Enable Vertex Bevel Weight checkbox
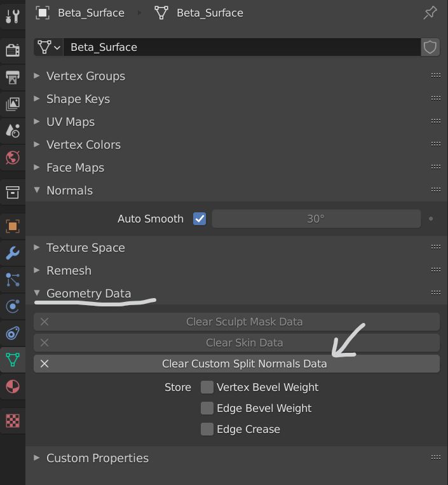 click(207, 387)
